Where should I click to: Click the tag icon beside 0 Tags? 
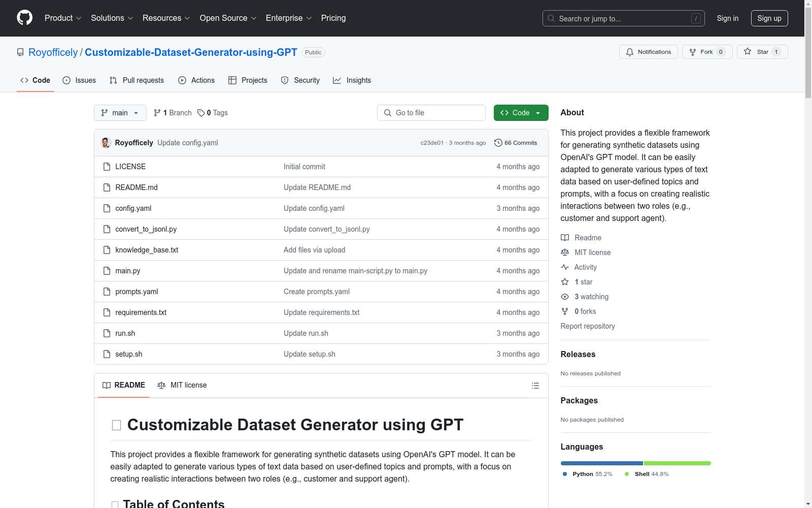tap(201, 113)
